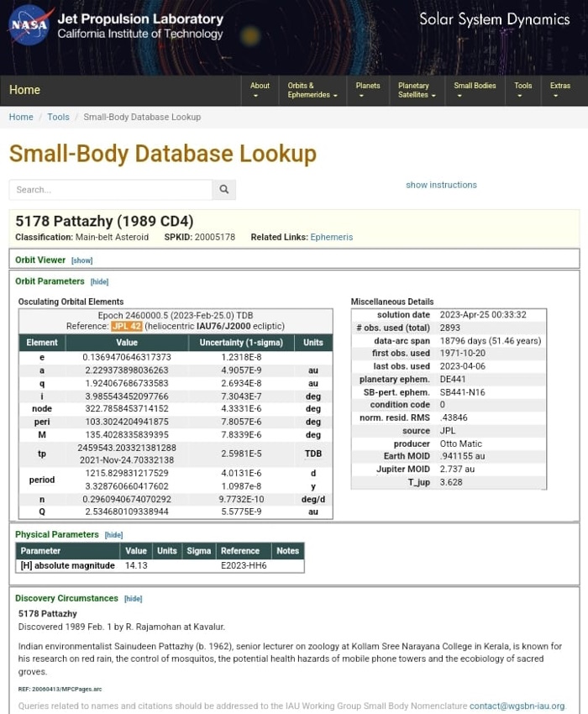Open the Small Bodies menu
Viewport: 588px width, 714px height.
[x=475, y=90]
